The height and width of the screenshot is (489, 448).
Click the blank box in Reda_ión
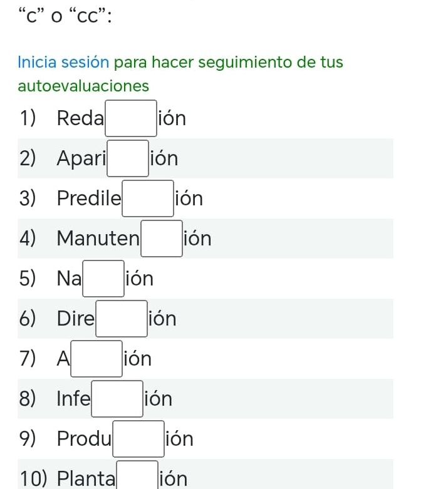(130, 118)
